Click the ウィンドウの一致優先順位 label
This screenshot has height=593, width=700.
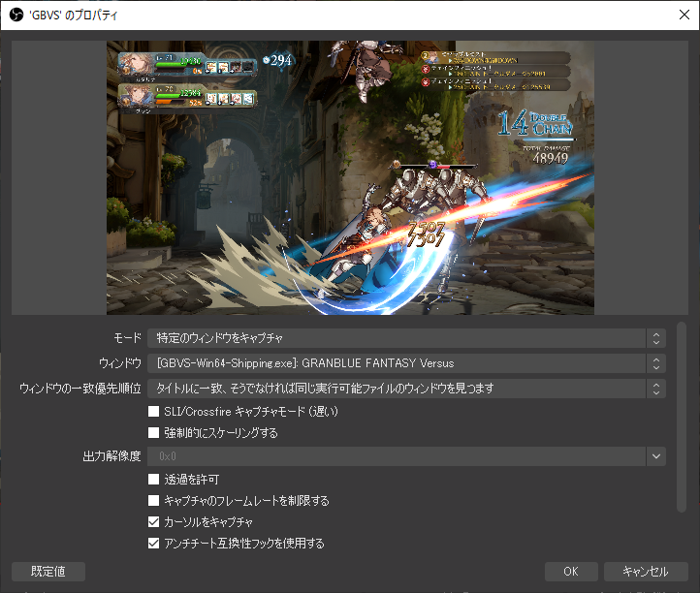(80, 389)
